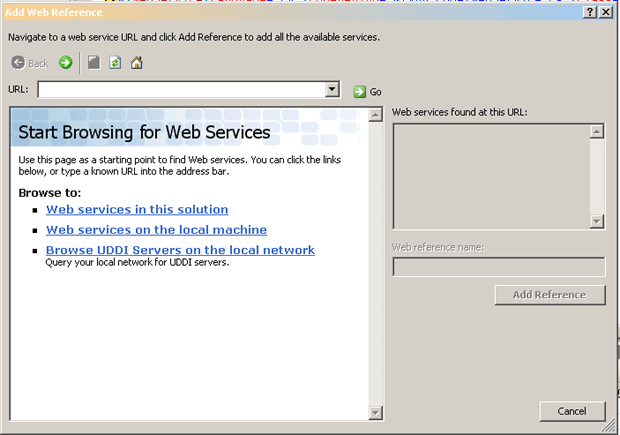The height and width of the screenshot is (435, 620).
Task: Click the green Forward arrow icon
Action: [x=66, y=62]
